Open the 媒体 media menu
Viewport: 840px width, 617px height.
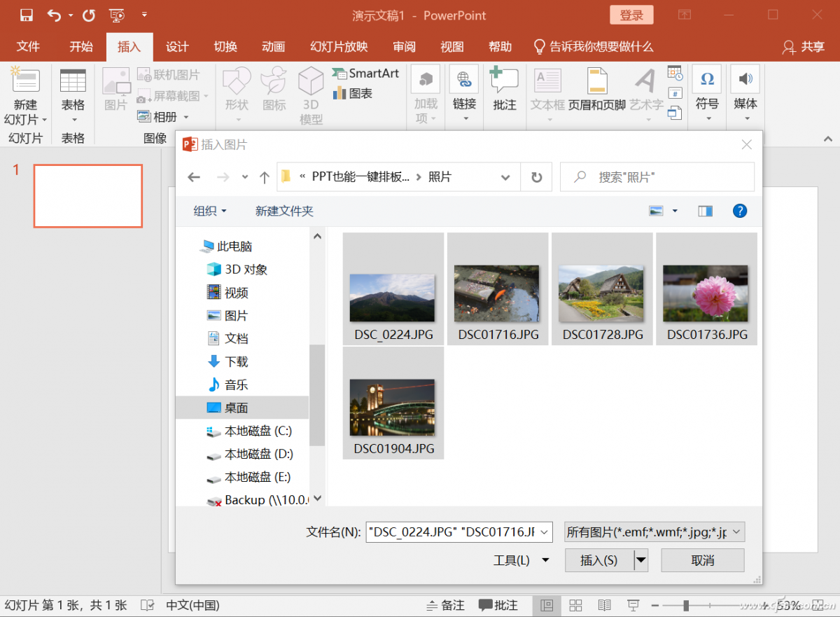coord(745,95)
